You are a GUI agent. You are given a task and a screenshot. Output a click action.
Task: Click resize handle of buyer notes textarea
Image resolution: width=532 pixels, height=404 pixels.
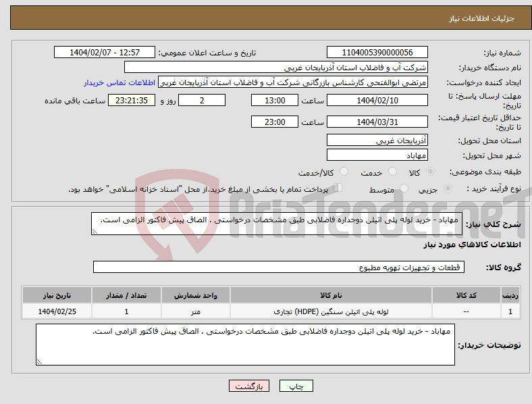pos(39,362)
